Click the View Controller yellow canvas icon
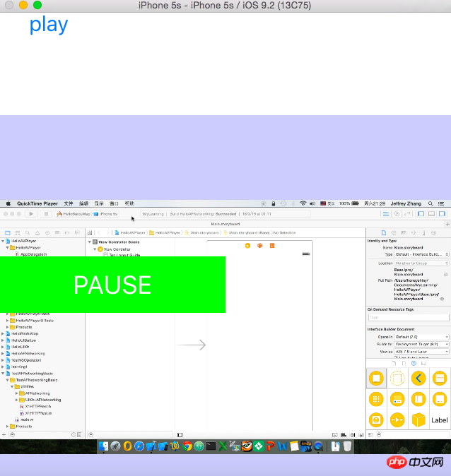Image resolution: width=451 pixels, height=476 pixels. click(x=247, y=246)
